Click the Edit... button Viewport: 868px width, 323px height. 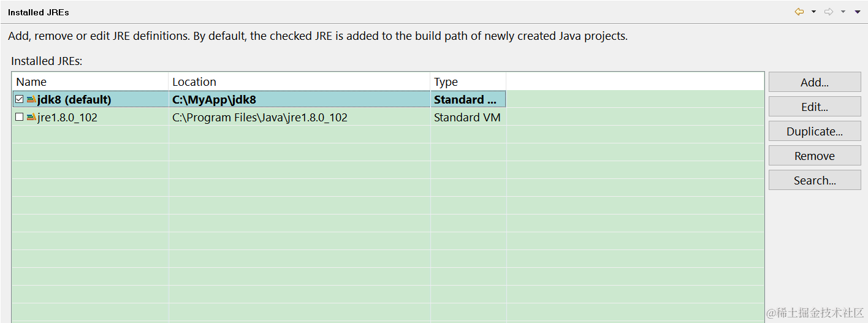tap(815, 107)
